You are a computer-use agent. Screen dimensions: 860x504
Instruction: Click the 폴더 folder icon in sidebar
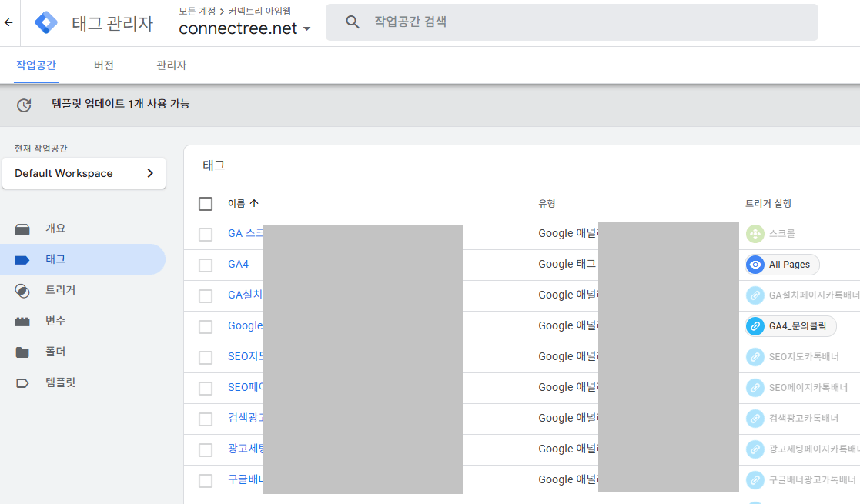click(x=22, y=352)
